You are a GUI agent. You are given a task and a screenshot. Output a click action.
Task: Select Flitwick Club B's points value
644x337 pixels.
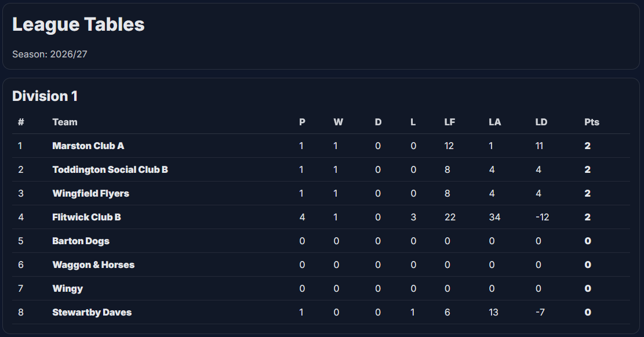point(587,217)
